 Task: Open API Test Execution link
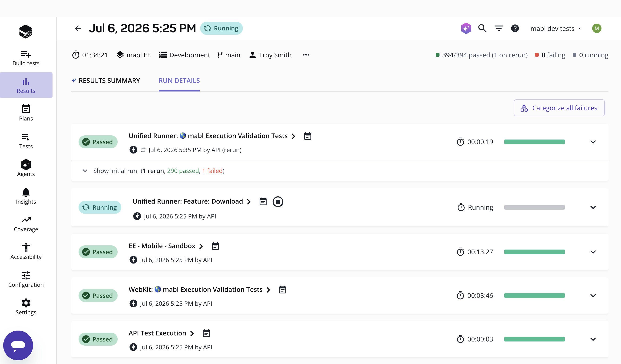click(161, 333)
